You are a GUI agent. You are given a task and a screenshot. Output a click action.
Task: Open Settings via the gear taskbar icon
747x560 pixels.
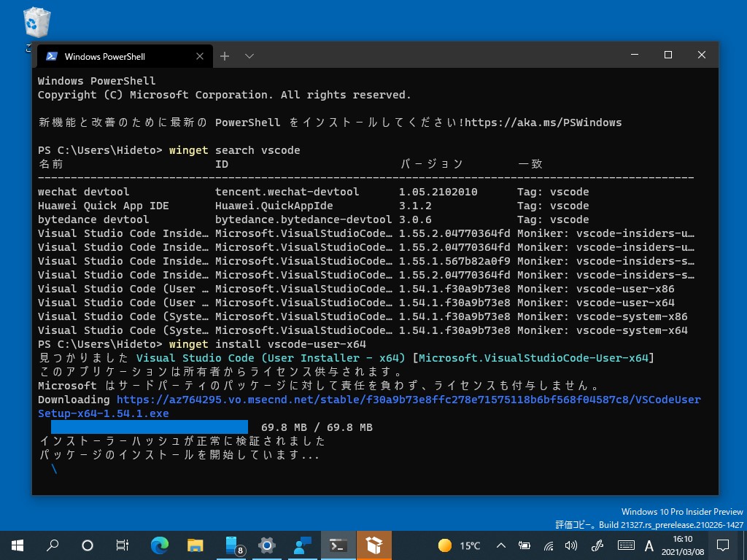tap(266, 545)
